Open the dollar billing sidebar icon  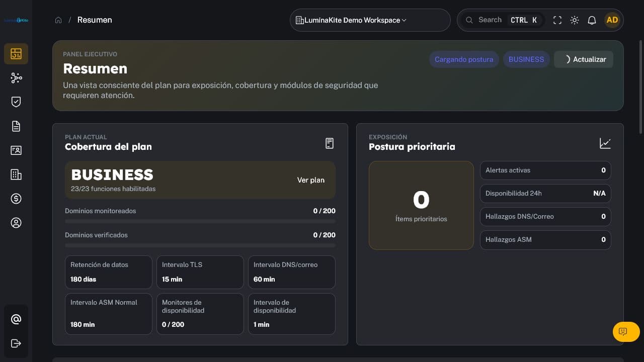[x=16, y=199]
